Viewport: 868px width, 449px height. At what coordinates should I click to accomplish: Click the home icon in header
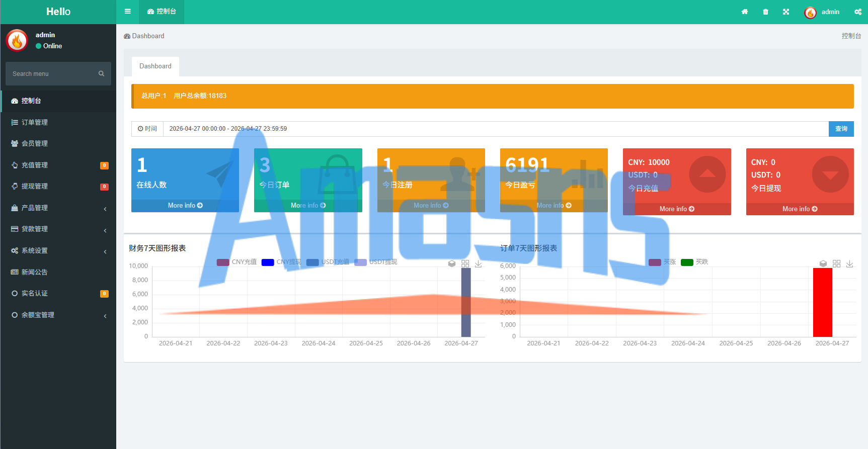point(745,12)
